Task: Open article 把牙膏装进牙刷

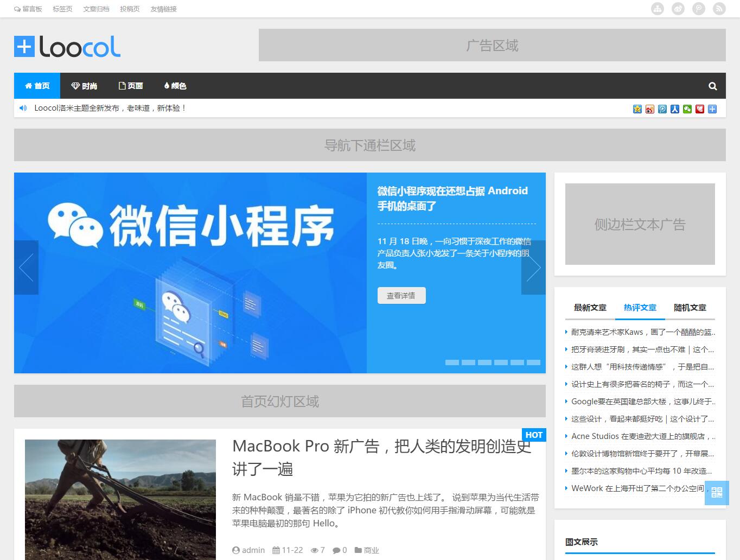Action: 643,349
